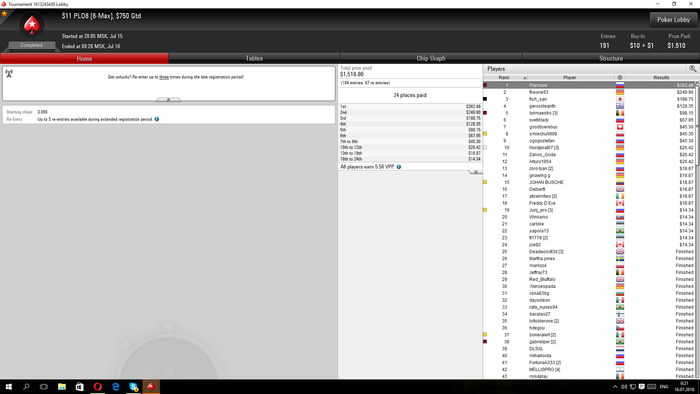Click the PokerStars taskbar icon
Viewport: 700px width, 394px height.
click(151, 387)
